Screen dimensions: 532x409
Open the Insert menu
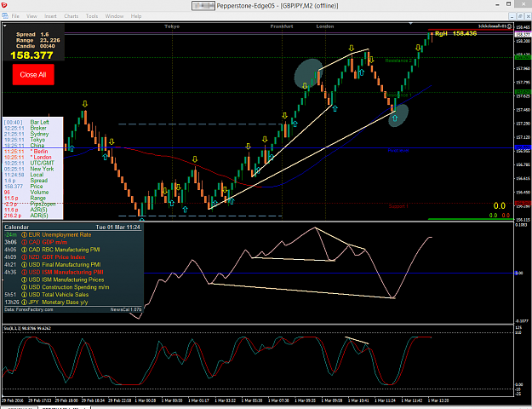[50, 16]
